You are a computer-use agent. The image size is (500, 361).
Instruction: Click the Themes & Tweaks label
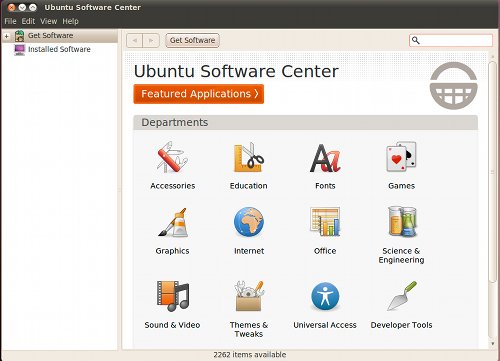(x=249, y=329)
